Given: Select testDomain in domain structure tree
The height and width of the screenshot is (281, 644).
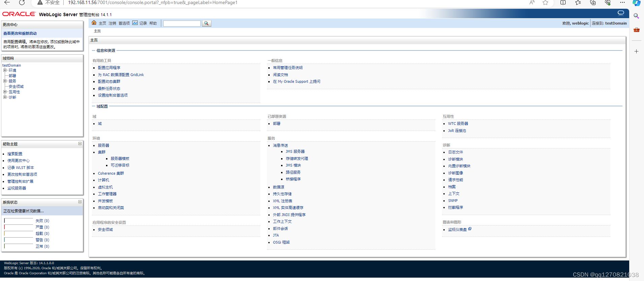Looking at the screenshot, I should (11, 65).
